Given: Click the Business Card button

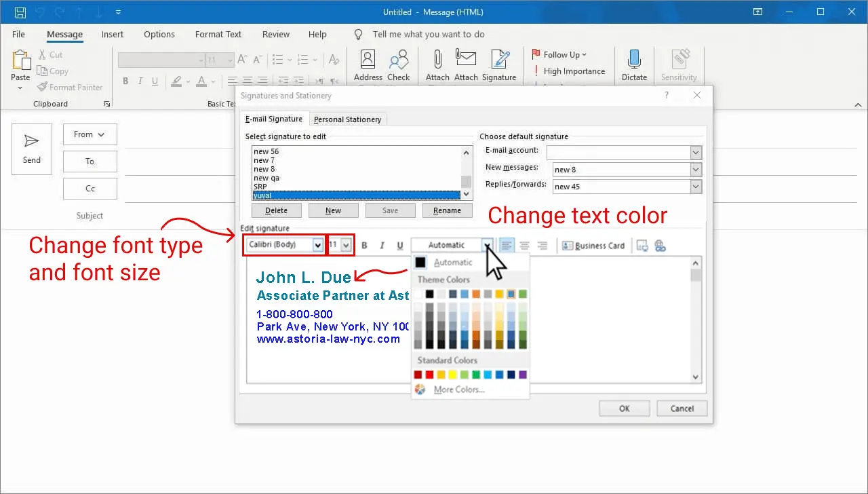Looking at the screenshot, I should point(593,246).
